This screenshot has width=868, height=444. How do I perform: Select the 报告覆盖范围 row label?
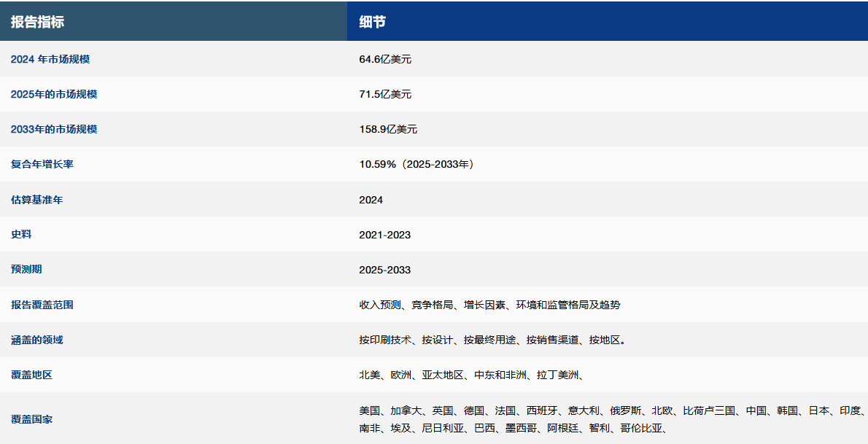(x=42, y=305)
